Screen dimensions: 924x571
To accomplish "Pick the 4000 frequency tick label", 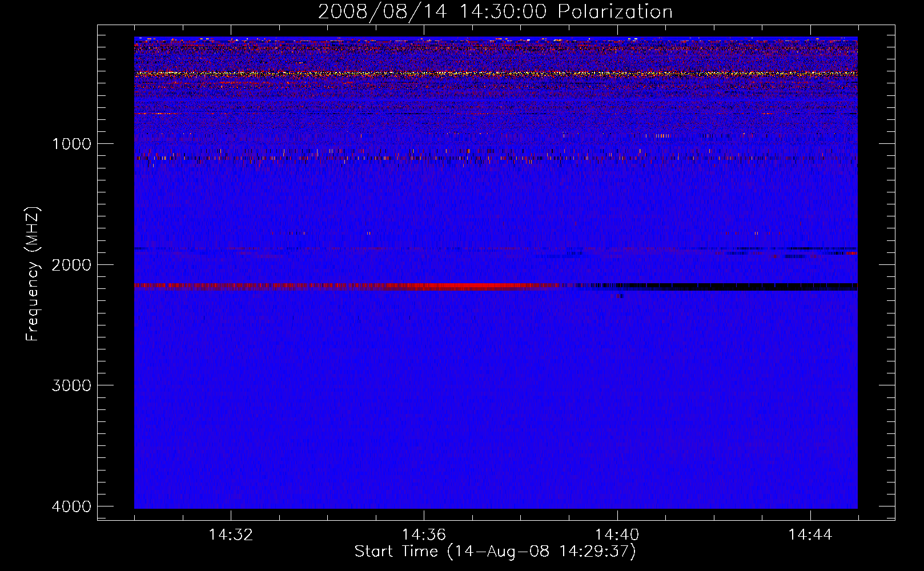I will point(71,506).
